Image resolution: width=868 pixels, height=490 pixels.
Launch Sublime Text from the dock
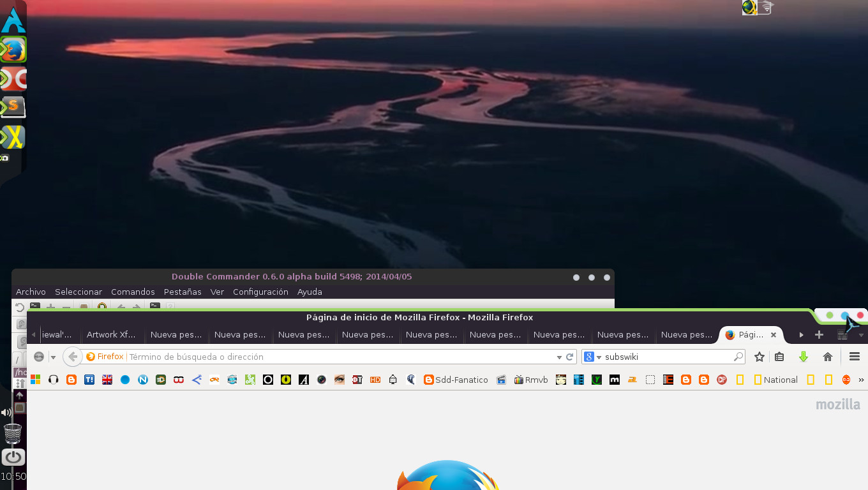pos(13,107)
